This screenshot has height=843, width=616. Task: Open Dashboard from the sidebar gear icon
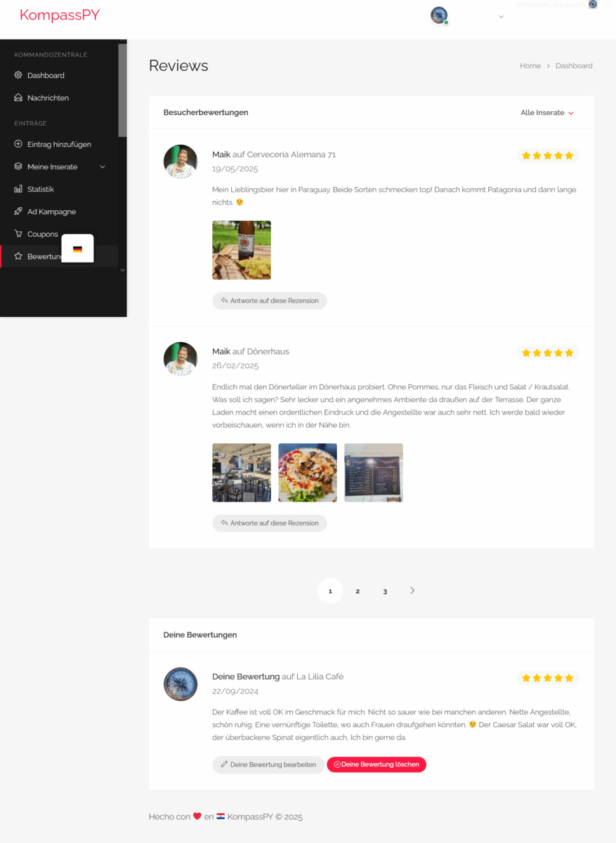coord(18,75)
